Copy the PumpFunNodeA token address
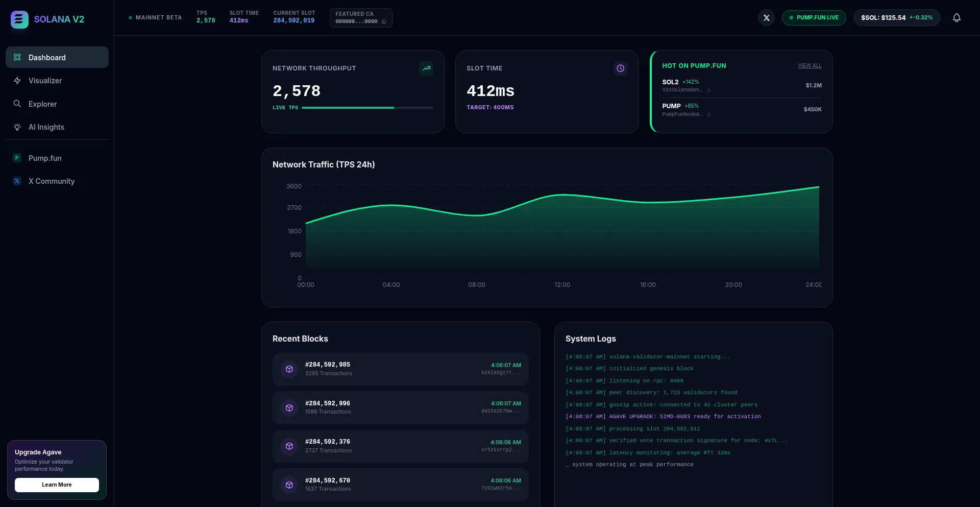This screenshot has height=507, width=980. (x=710, y=114)
